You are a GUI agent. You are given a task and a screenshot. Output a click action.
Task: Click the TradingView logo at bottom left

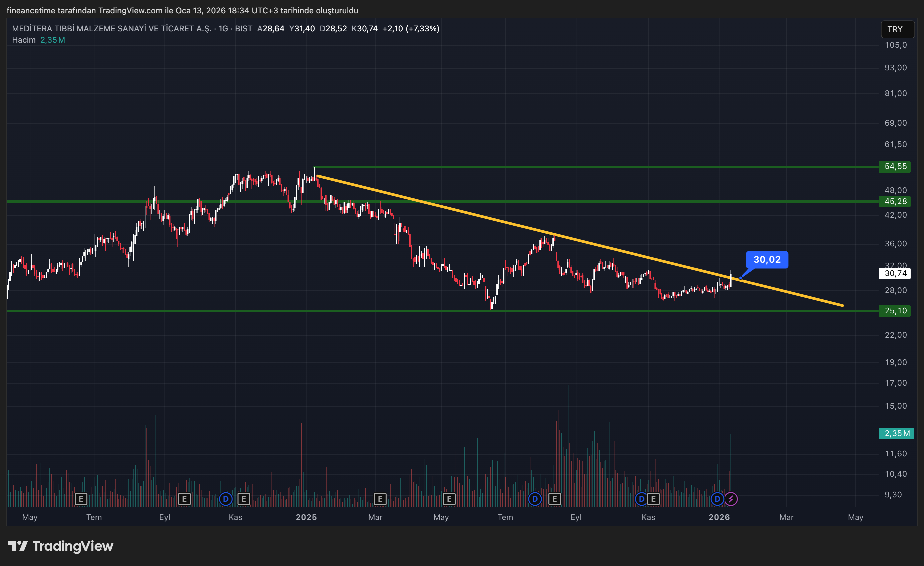coord(61,546)
